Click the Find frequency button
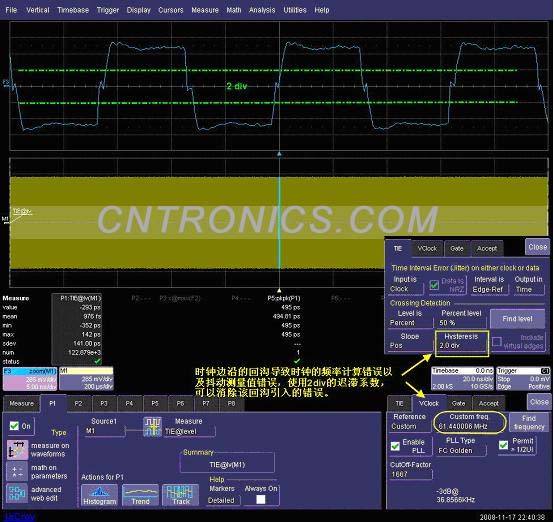The height and width of the screenshot is (522, 554). (529, 423)
